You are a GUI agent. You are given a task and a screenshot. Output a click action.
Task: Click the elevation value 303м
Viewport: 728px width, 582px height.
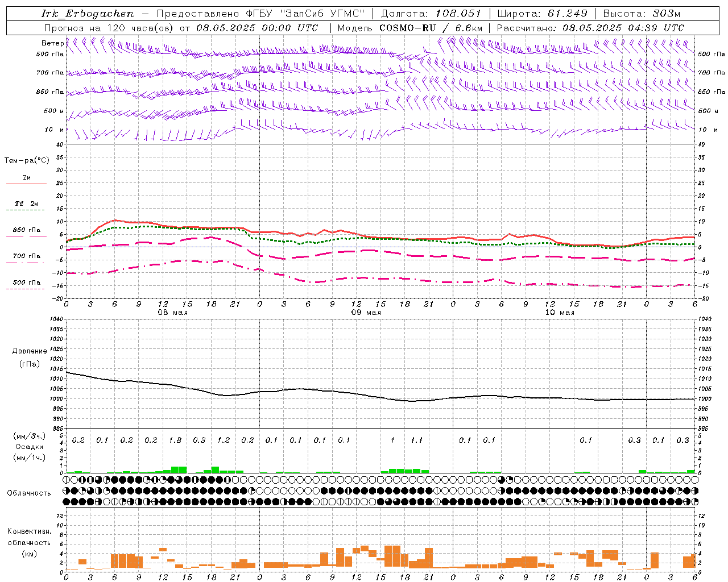666,14
